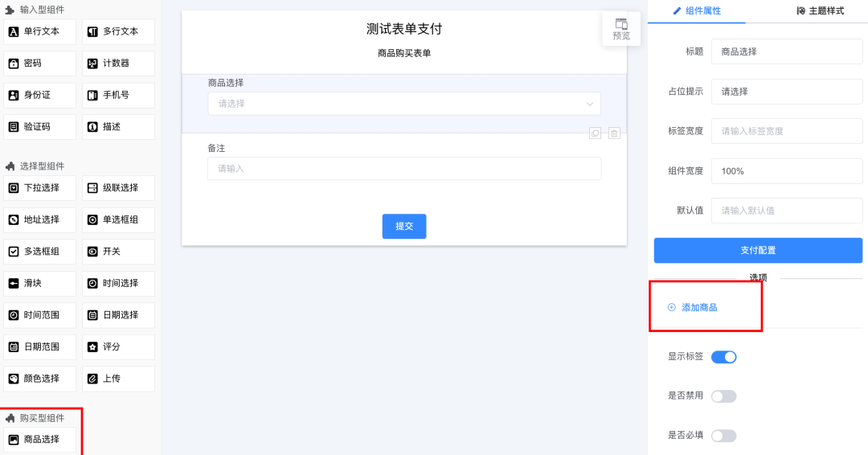Turn off the 显示标签 switch
The image size is (868, 455).
click(723, 357)
